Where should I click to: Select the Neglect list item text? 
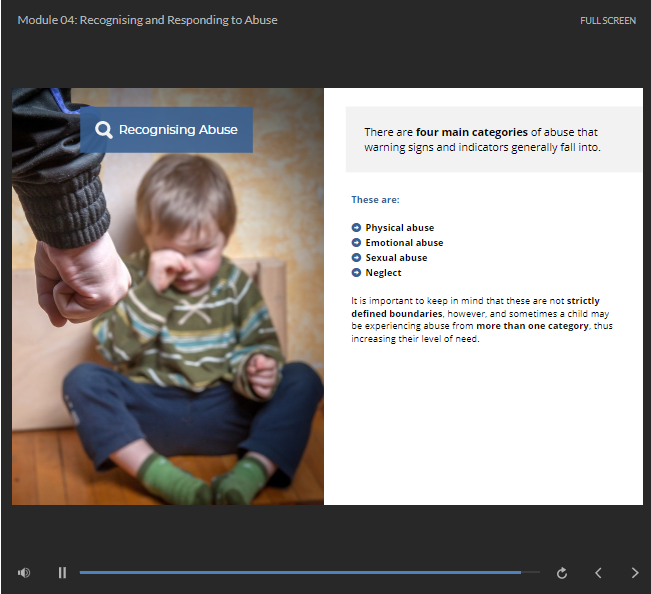[383, 273]
